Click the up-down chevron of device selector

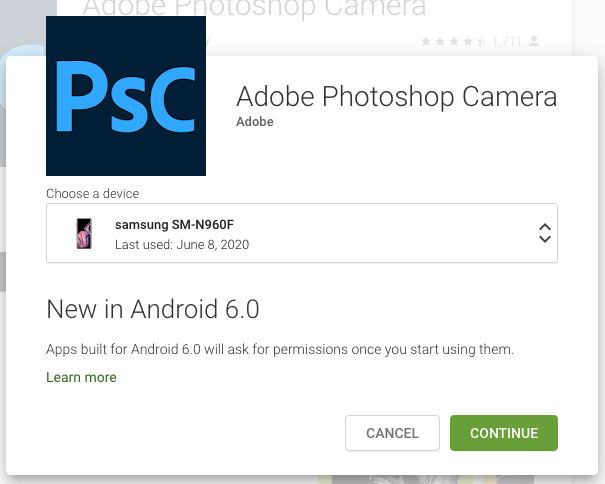(544, 233)
